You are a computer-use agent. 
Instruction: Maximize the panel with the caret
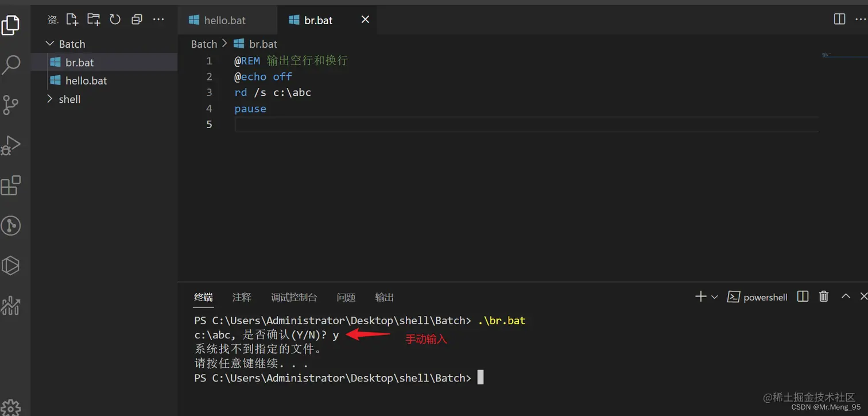[846, 296]
